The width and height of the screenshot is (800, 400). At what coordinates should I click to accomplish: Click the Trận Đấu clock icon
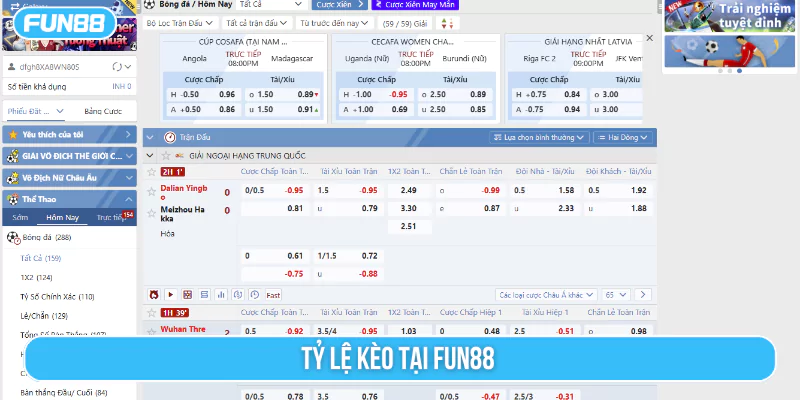(170, 137)
